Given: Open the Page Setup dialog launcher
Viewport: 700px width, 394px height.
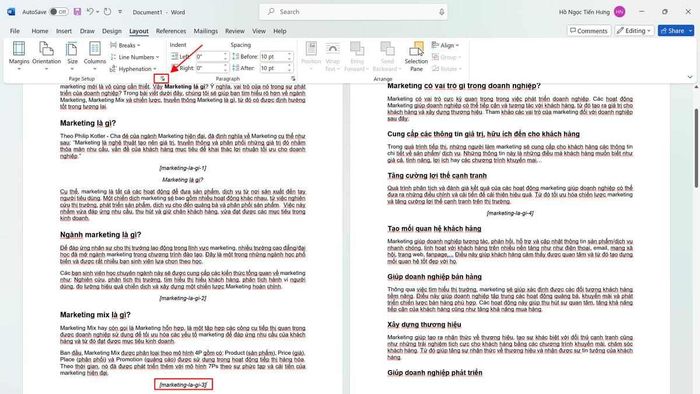Looking at the screenshot, I should point(162,79).
